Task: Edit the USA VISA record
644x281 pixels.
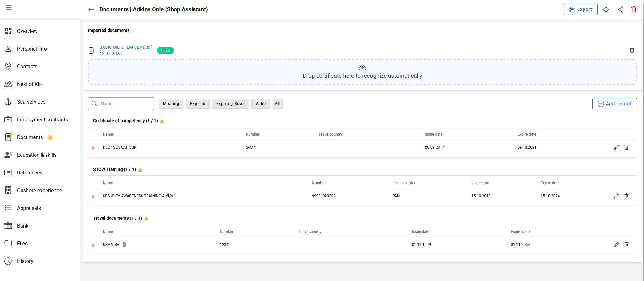Action: point(616,245)
